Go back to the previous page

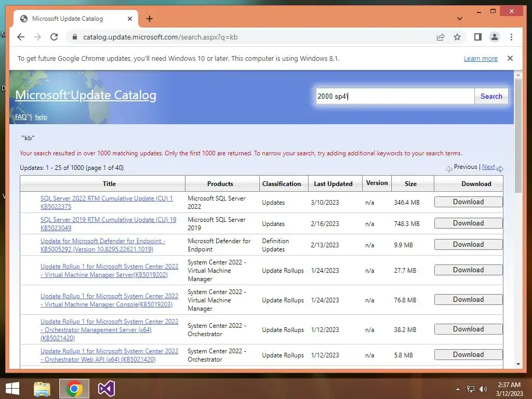(x=21, y=37)
